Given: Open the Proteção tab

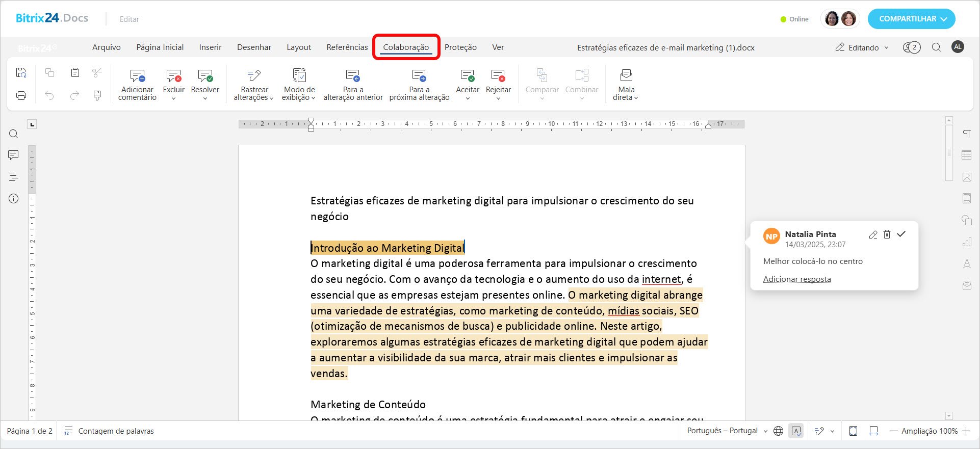Looking at the screenshot, I should pos(460,47).
